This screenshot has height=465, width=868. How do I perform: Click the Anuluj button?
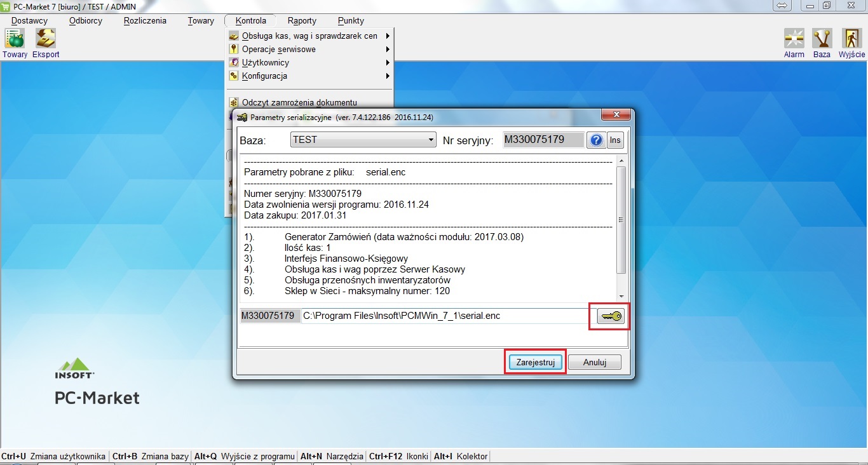(594, 362)
